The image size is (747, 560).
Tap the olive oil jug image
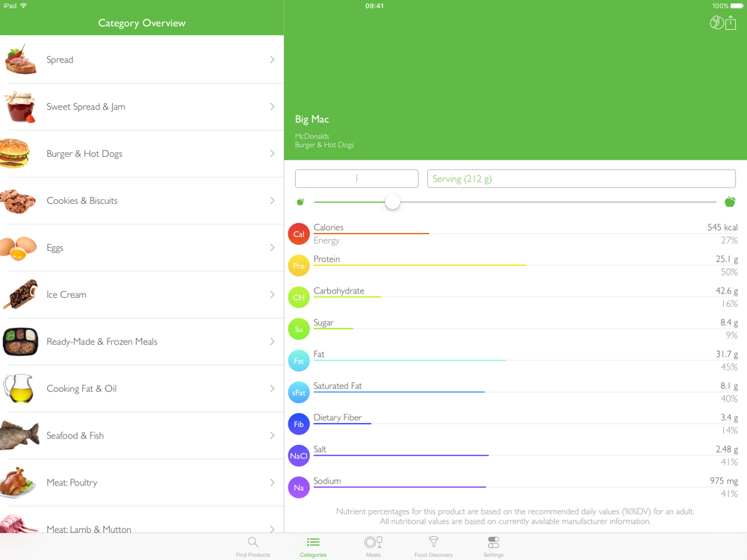[19, 388]
